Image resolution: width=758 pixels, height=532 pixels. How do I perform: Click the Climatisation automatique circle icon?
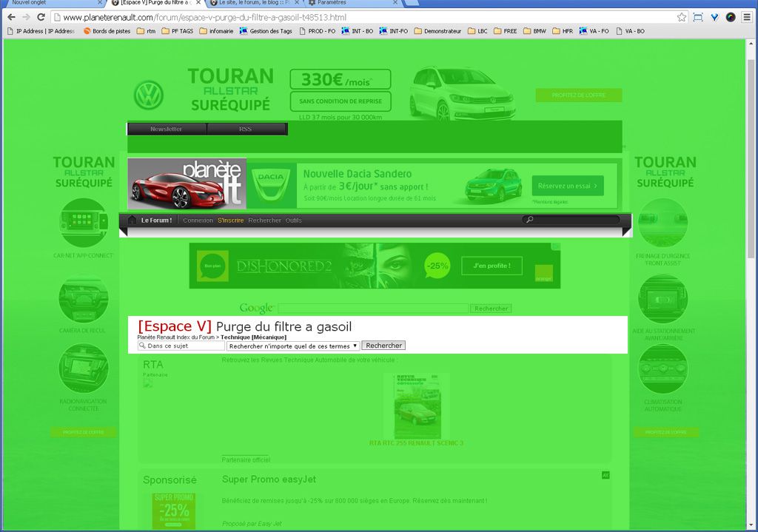tap(663, 368)
